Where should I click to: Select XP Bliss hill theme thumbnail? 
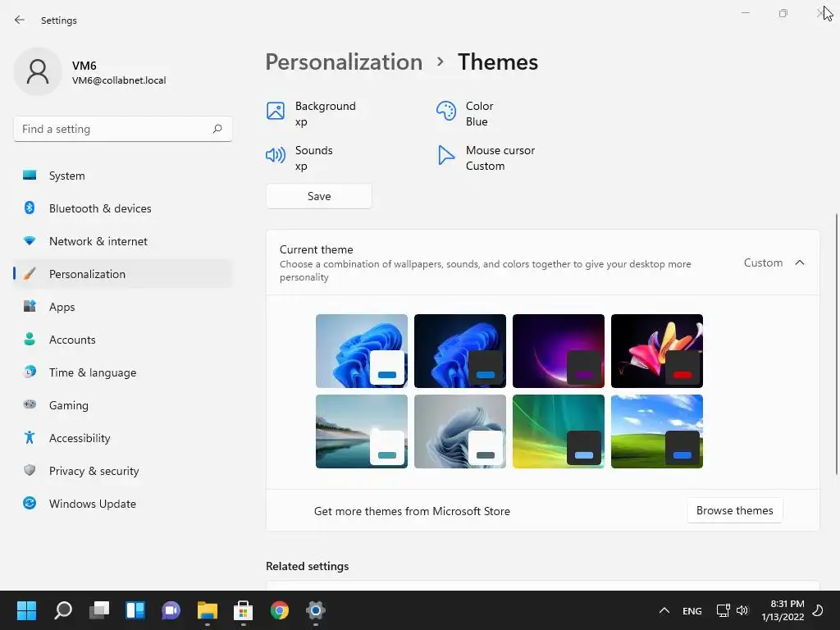click(657, 431)
